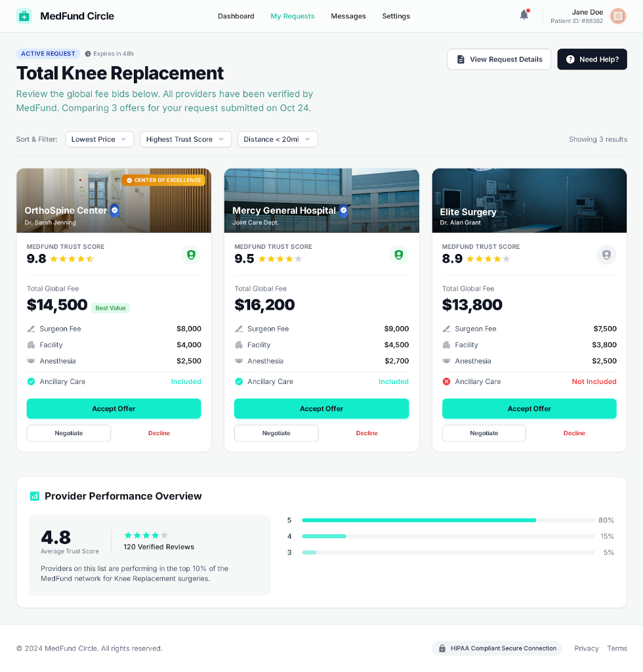Click View Request Details button

[x=499, y=59]
